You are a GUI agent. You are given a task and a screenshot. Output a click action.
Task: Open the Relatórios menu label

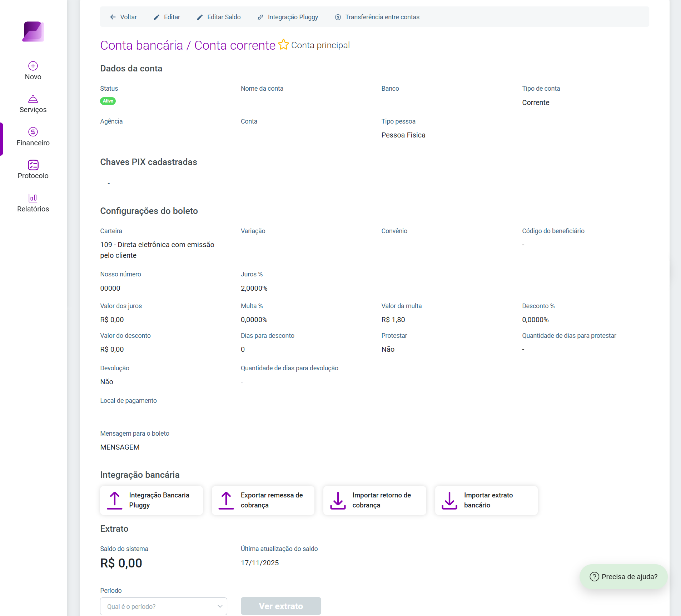pos(33,209)
